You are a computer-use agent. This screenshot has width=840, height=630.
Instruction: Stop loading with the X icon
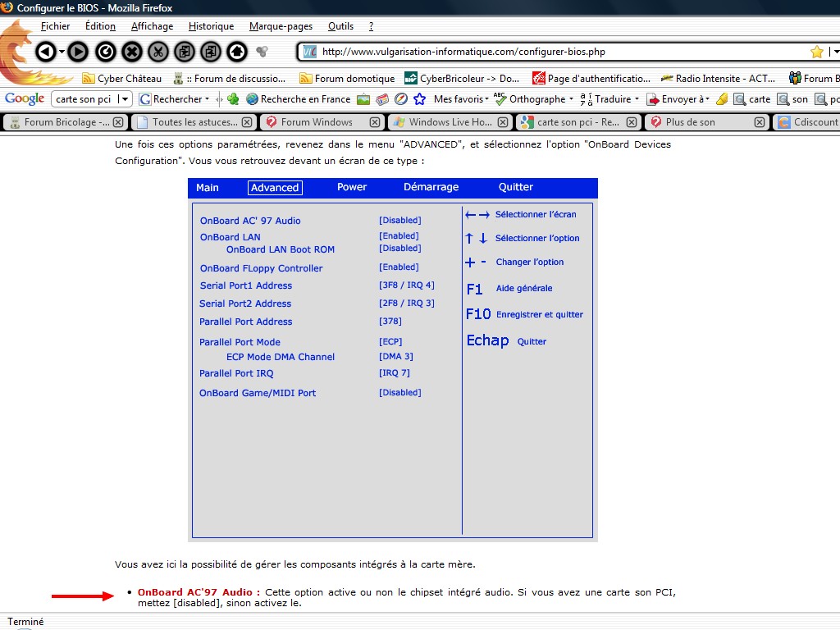click(132, 52)
